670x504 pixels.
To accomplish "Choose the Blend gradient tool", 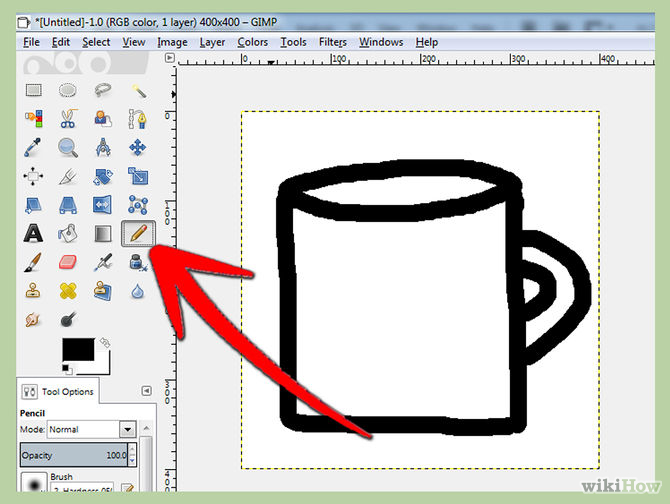I will 102,234.
